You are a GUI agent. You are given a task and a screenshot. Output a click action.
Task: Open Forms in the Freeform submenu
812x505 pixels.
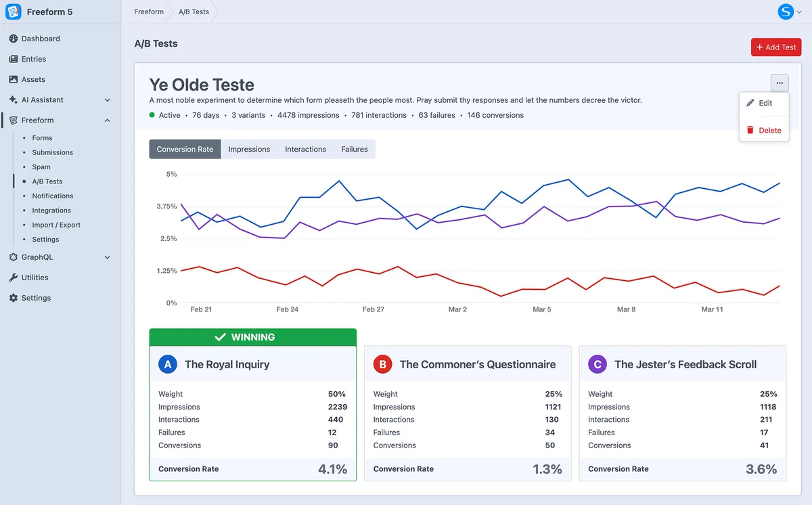tap(42, 138)
